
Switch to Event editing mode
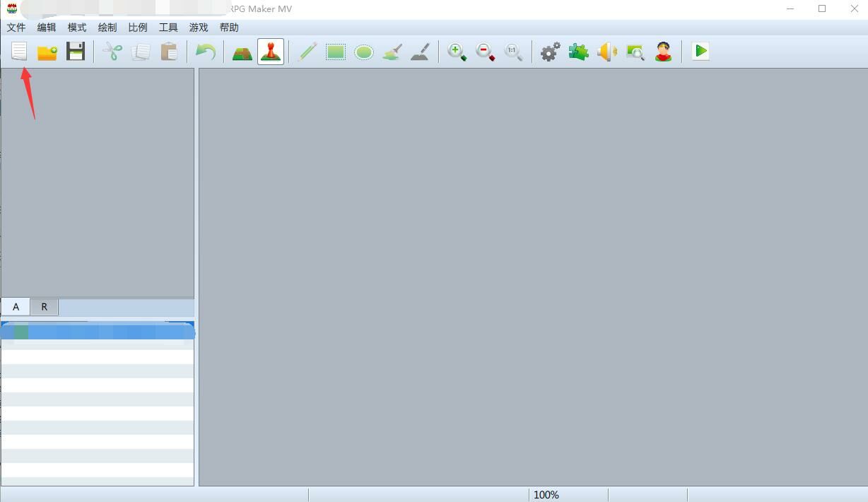tap(271, 52)
